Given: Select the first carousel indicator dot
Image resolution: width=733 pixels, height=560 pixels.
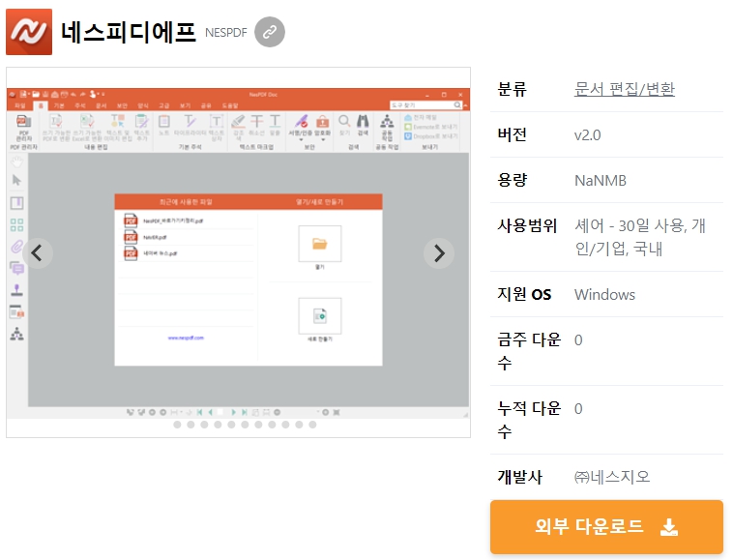Looking at the screenshot, I should click(x=177, y=425).
